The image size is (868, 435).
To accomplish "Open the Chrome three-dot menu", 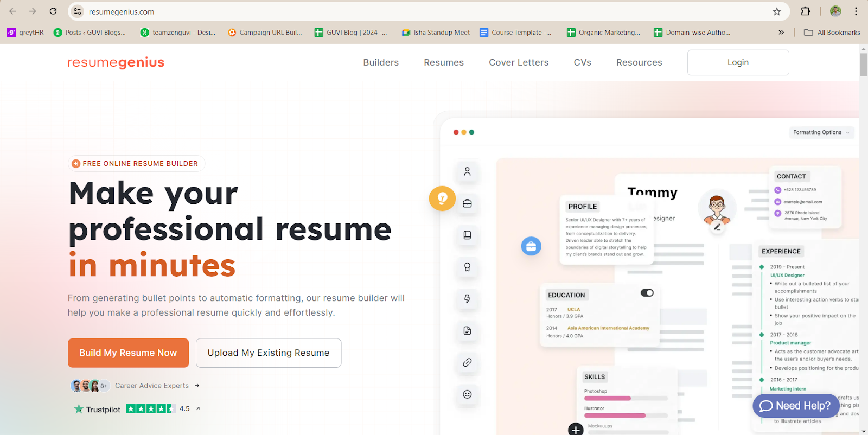I will (x=856, y=11).
